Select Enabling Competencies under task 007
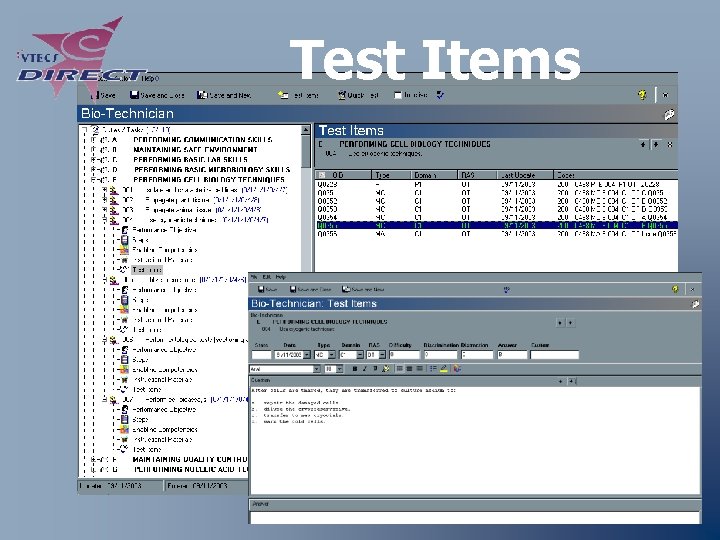The image size is (720, 540). 165,430
